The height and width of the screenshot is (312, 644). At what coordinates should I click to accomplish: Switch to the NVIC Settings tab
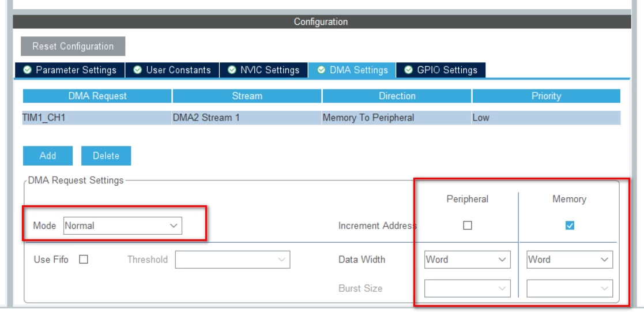click(x=263, y=70)
